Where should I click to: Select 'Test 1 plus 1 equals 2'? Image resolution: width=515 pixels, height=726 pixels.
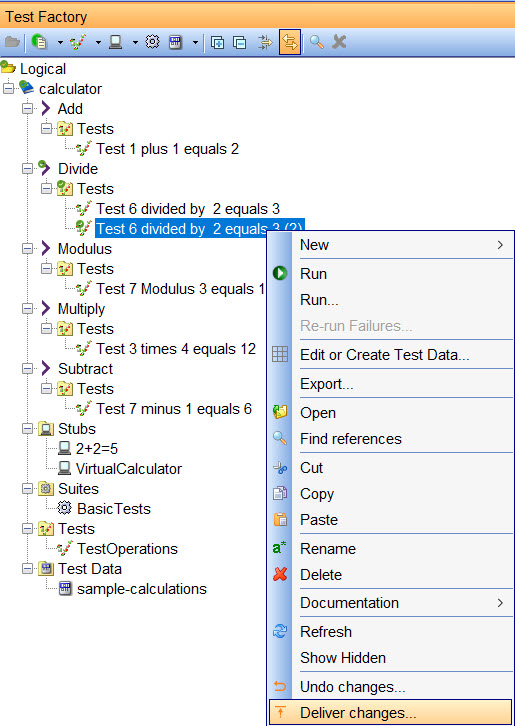pyautogui.click(x=167, y=149)
